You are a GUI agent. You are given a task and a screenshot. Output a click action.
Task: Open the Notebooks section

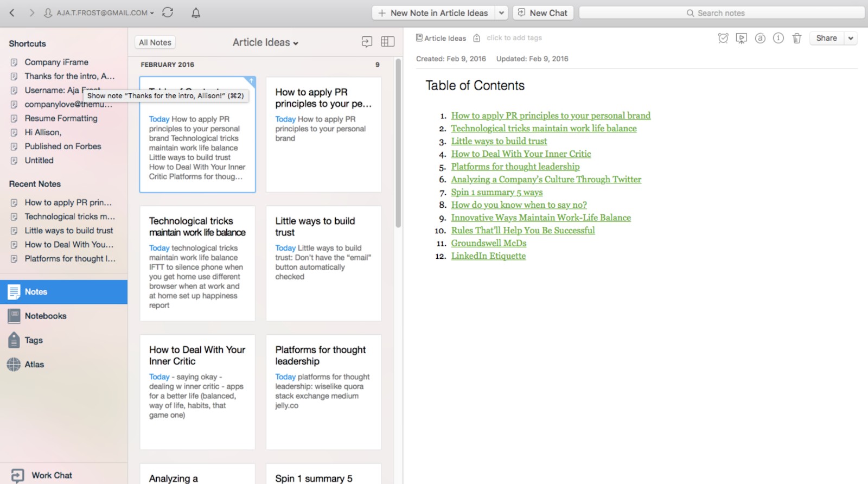[x=63, y=316]
